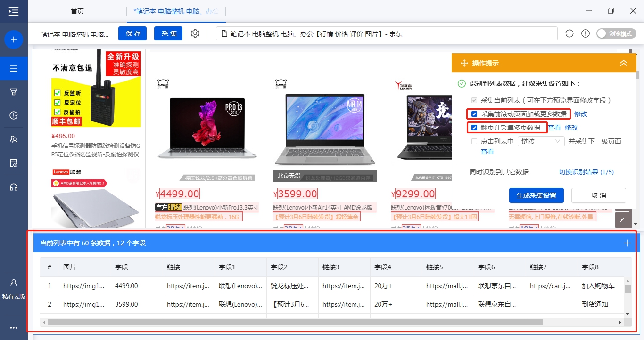Click the move cross icon on 操作提示
The image size is (644, 340).
click(x=464, y=63)
